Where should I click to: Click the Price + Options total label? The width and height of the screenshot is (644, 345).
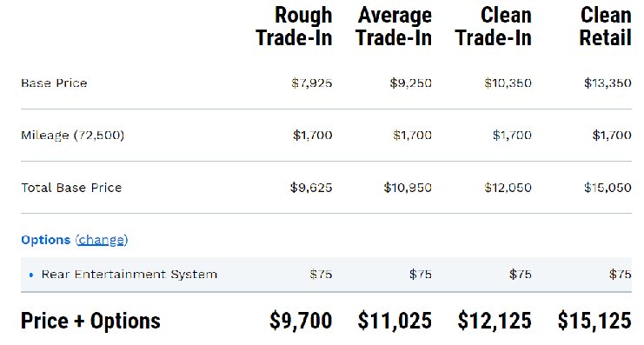tap(90, 321)
